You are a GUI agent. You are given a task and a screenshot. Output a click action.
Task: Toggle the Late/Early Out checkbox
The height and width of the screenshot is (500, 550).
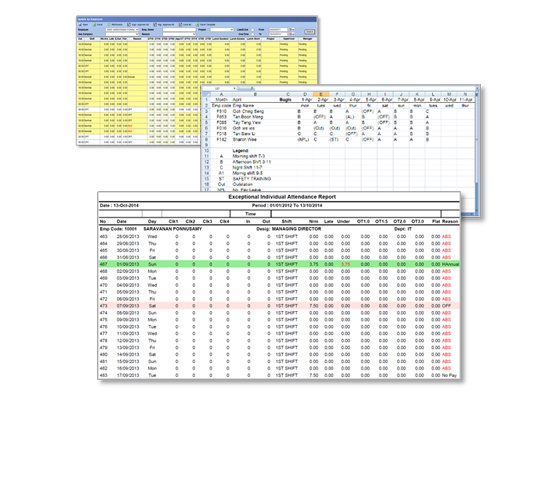click(x=253, y=30)
